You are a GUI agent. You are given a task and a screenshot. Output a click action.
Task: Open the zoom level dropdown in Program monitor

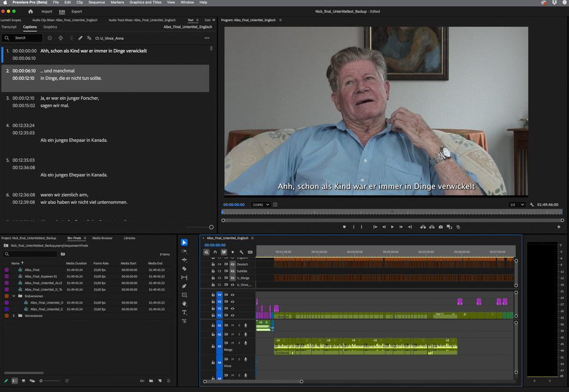(x=260, y=204)
